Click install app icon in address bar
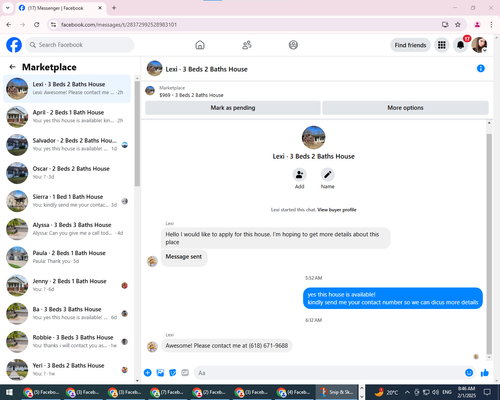This screenshot has width=500, height=400. click(445, 25)
